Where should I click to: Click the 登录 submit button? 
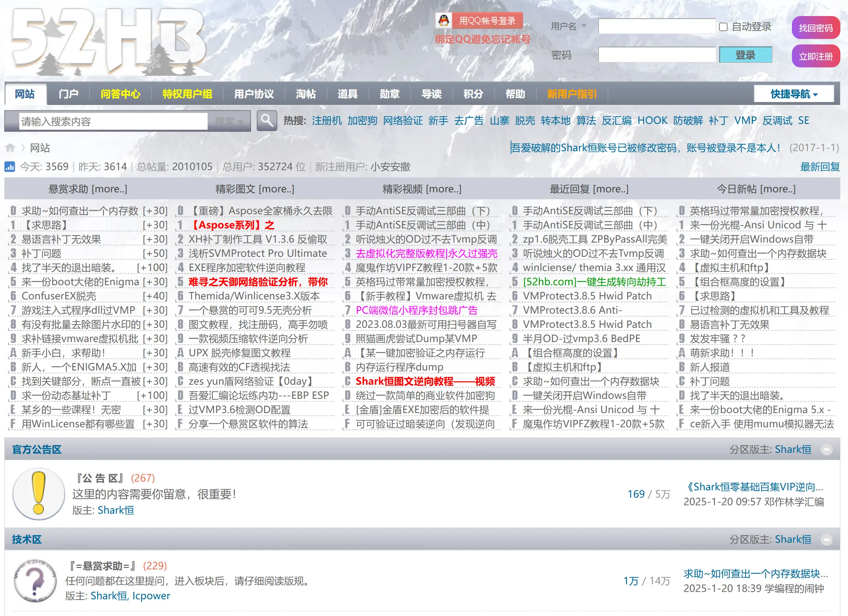745,55
